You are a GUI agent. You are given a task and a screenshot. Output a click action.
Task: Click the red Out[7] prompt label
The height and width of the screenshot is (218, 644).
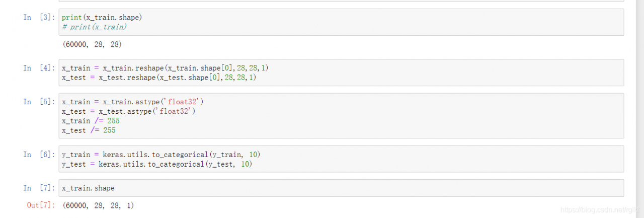coord(41,205)
